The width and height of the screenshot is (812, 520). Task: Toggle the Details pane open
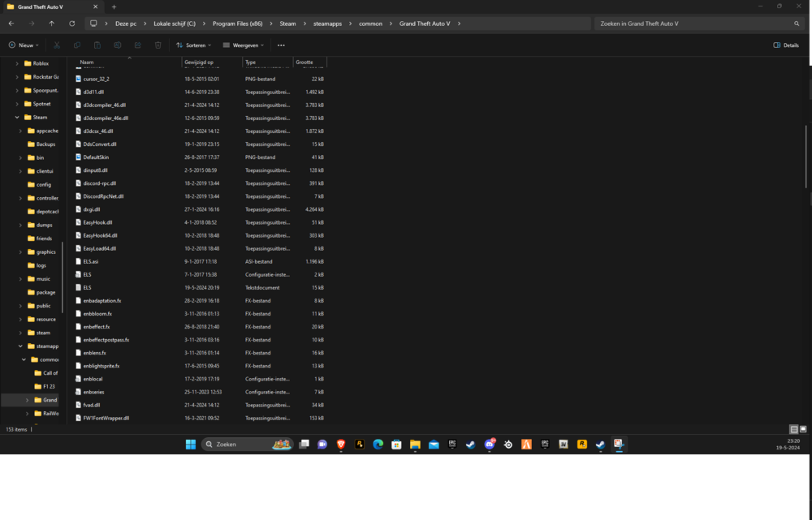click(784, 45)
